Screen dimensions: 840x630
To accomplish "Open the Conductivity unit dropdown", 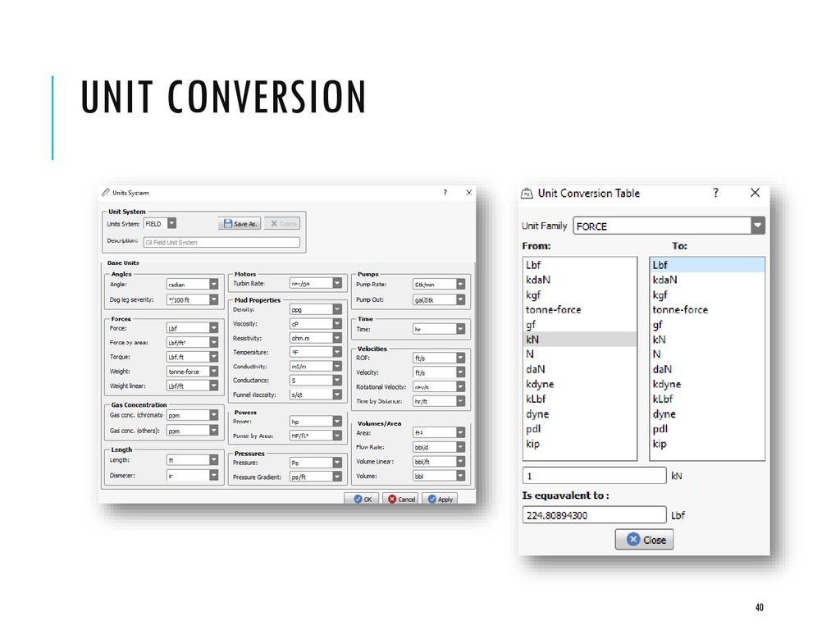I will (337, 367).
